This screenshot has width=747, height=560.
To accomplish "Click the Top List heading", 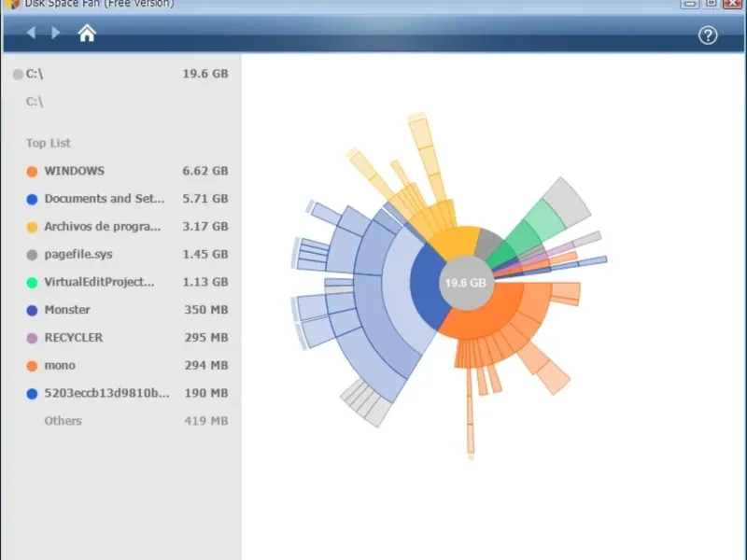I will tap(49, 144).
